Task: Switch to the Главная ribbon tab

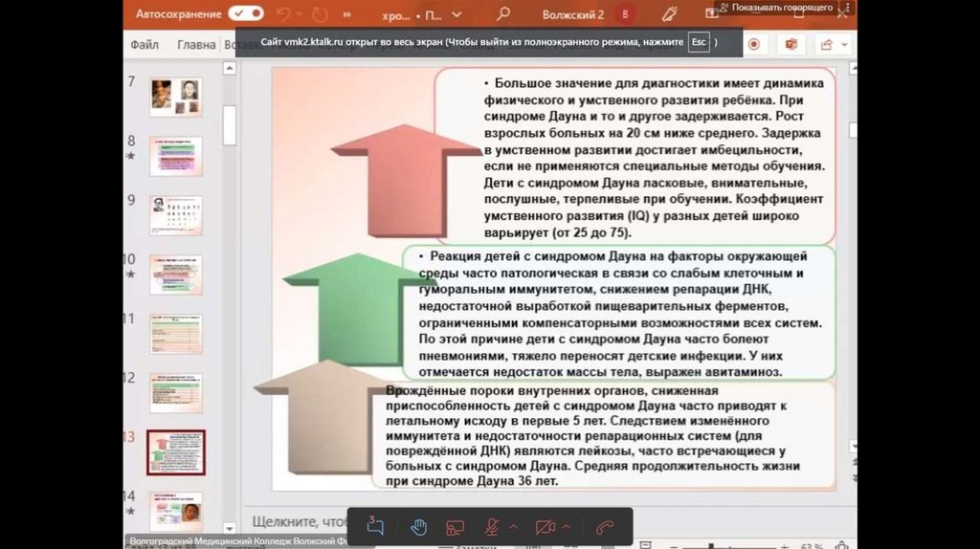Action: pos(196,44)
